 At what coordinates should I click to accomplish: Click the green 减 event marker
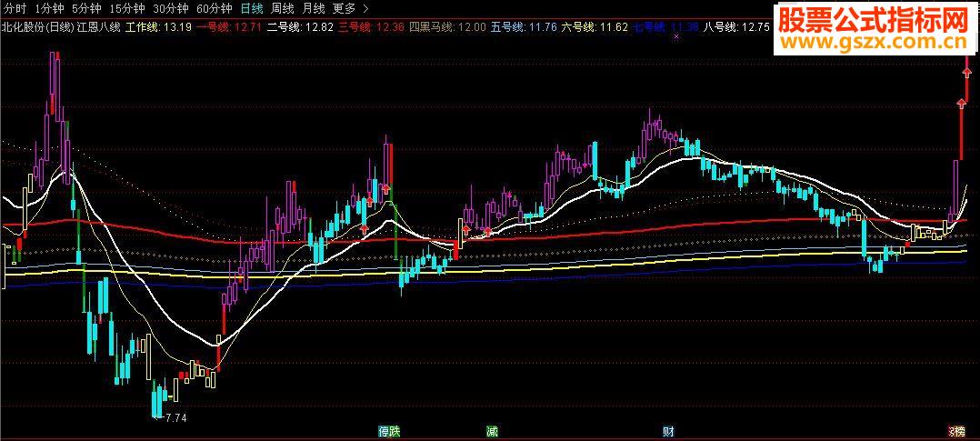(493, 431)
